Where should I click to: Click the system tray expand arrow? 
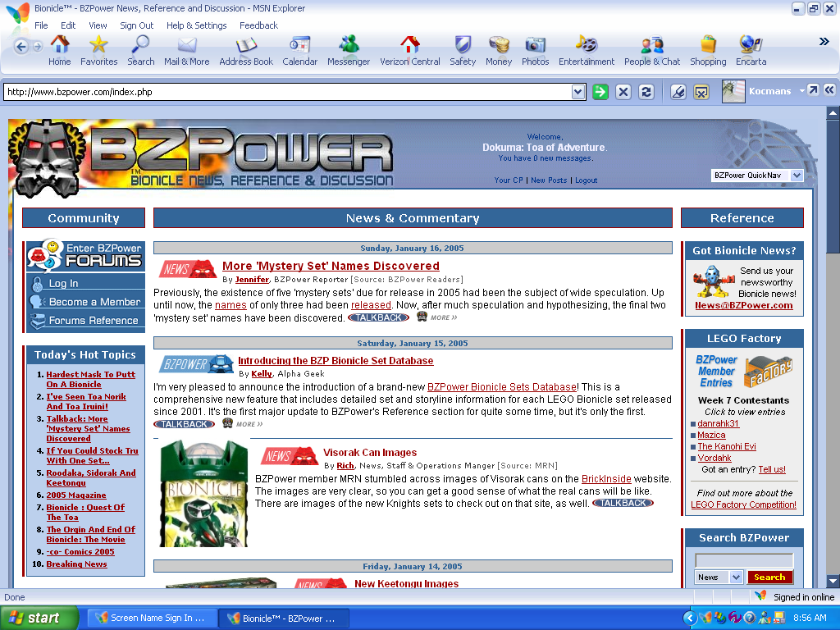[x=689, y=618]
